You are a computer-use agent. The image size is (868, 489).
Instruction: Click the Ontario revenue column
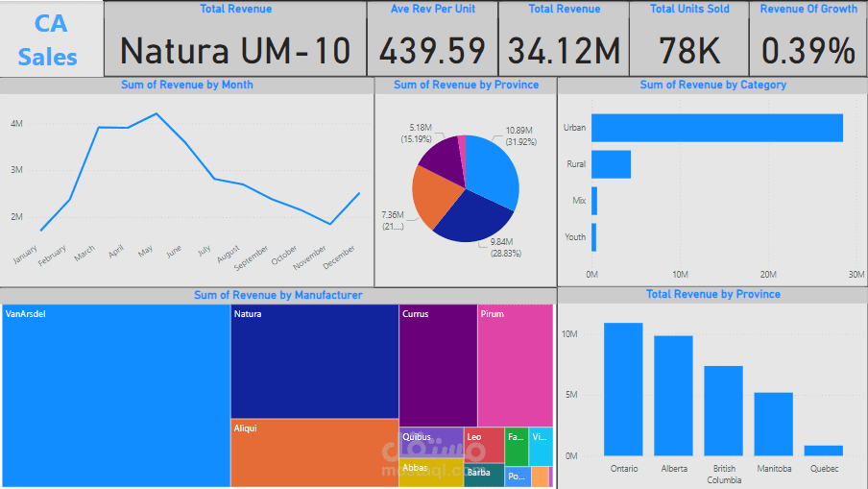(623, 389)
